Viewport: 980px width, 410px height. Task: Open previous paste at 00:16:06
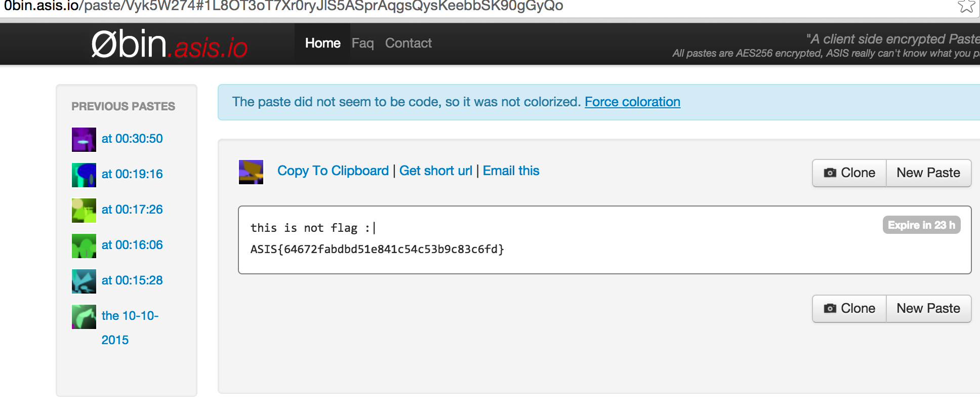point(132,245)
